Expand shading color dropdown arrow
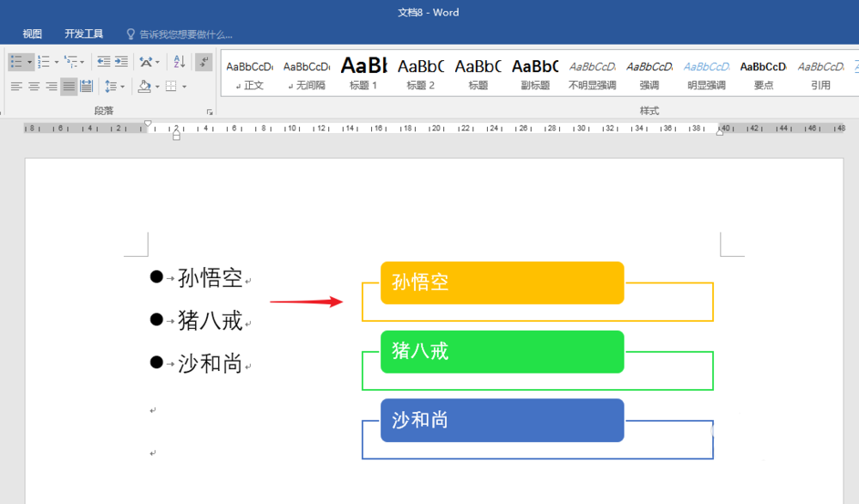 [x=157, y=87]
